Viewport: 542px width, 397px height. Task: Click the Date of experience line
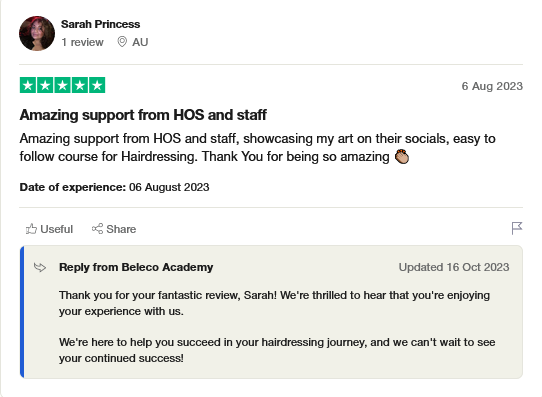(x=114, y=187)
